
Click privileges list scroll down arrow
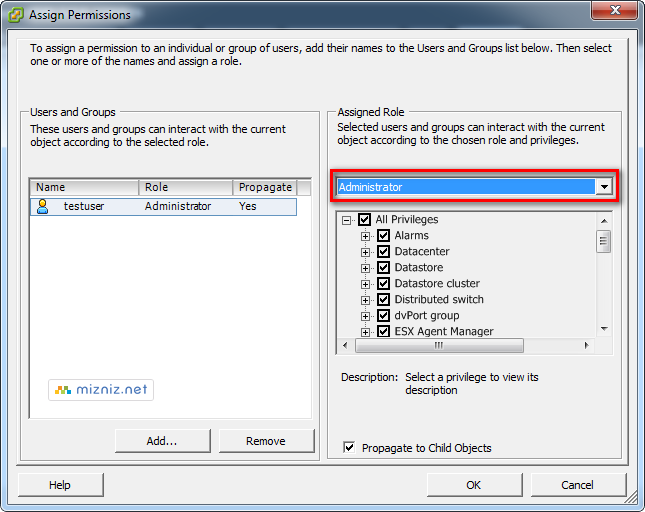point(604,329)
